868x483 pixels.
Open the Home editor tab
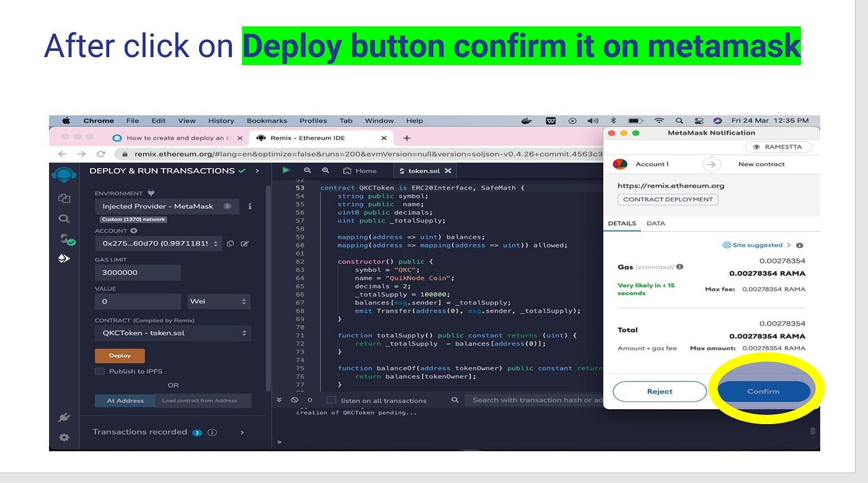[360, 171]
